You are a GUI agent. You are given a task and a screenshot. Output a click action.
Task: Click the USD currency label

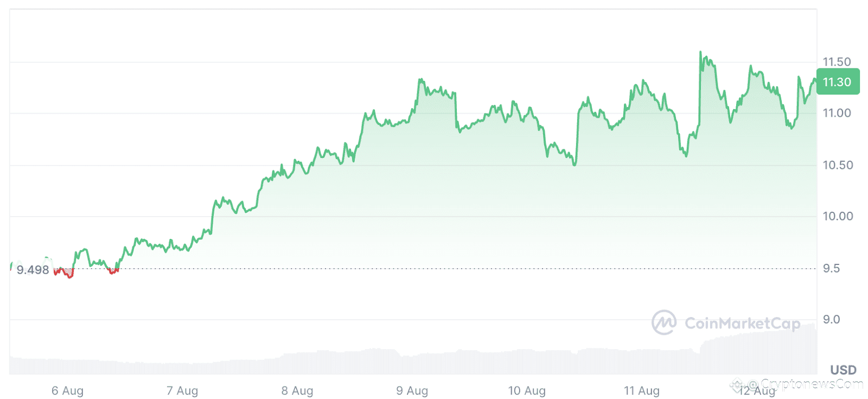pyautogui.click(x=843, y=370)
